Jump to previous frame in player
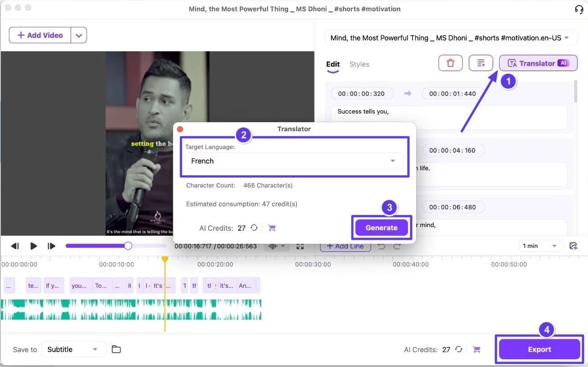This screenshot has height=367, width=588. click(15, 246)
